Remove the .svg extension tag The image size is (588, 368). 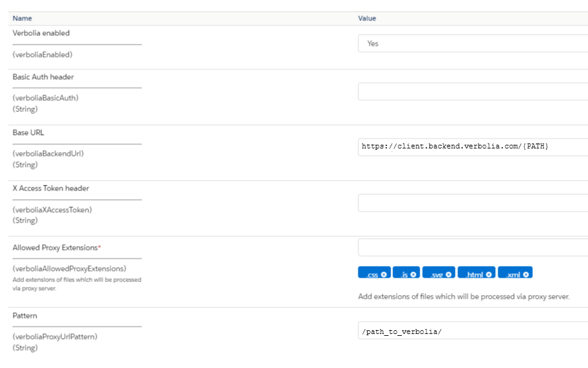(449, 274)
